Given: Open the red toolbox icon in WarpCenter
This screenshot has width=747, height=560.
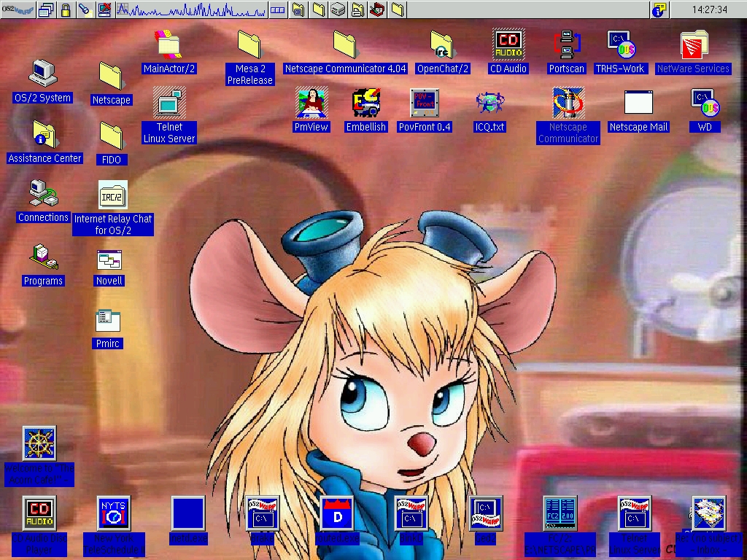Looking at the screenshot, I should coord(377,9).
